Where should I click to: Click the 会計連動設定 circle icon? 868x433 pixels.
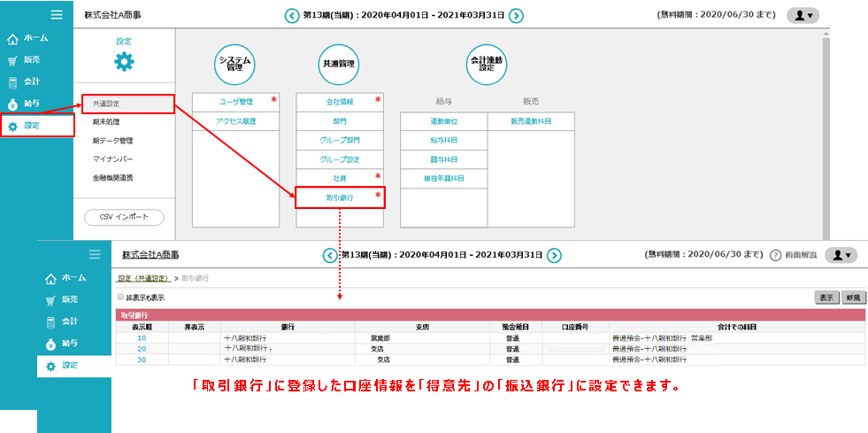pyautogui.click(x=487, y=64)
